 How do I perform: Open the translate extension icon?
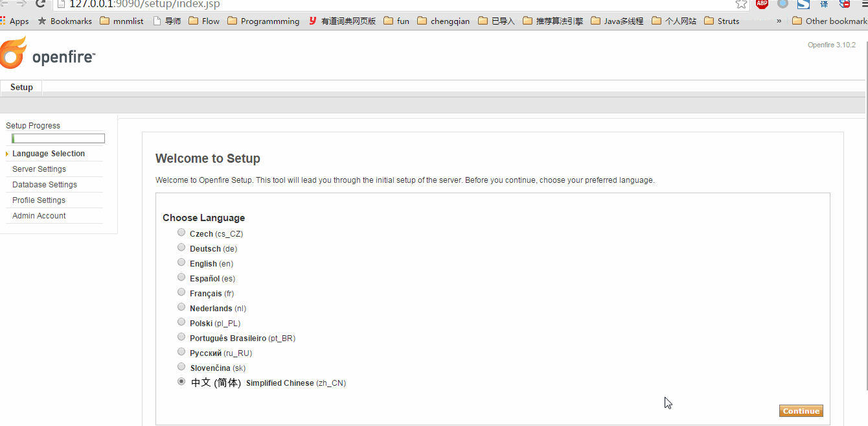[824, 4]
